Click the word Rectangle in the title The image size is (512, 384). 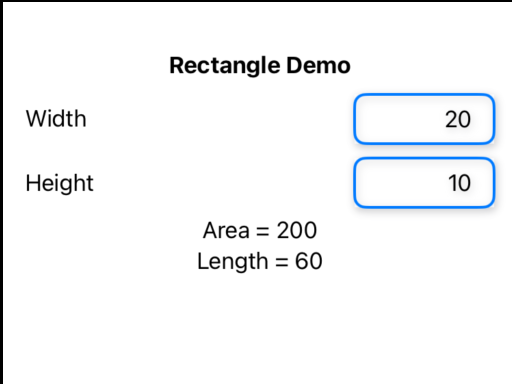225,66
